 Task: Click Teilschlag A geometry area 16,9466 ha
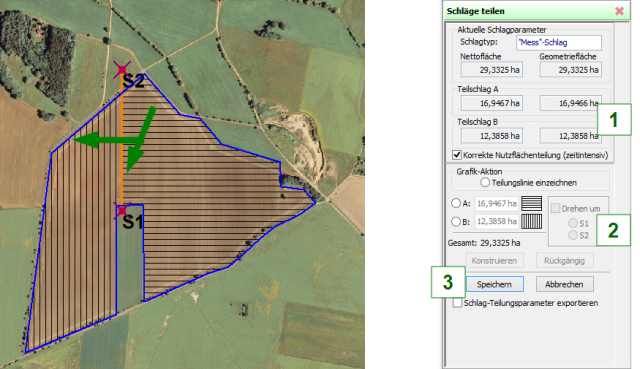click(571, 103)
